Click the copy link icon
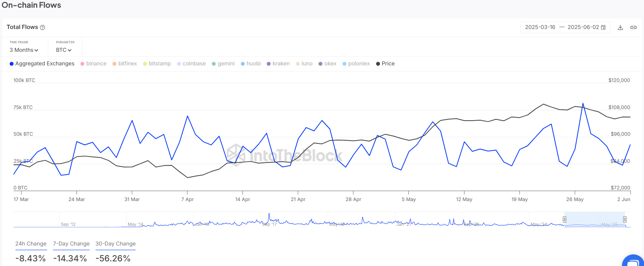Screen dimensions: 644x266 coord(634,27)
